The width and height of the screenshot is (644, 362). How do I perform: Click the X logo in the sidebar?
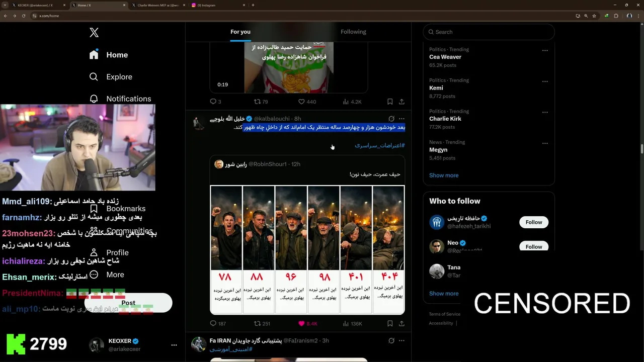click(94, 33)
